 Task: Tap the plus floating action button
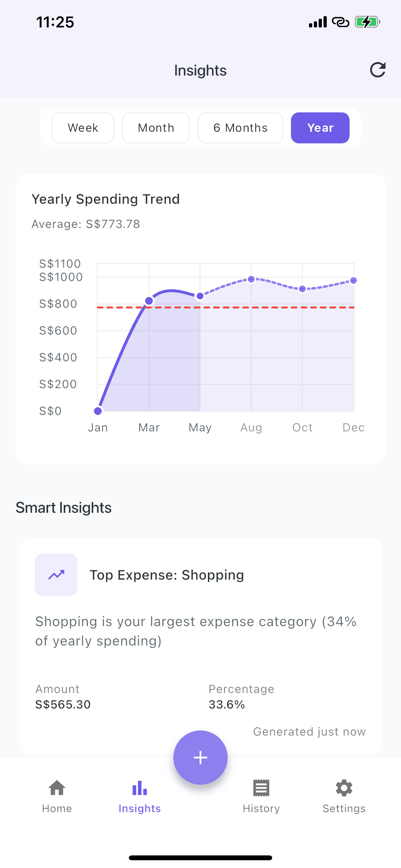click(x=200, y=757)
